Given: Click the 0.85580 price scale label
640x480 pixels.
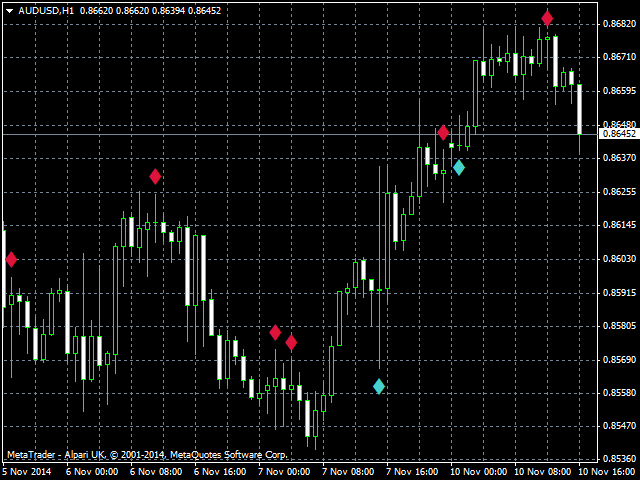Looking at the screenshot, I should click(x=619, y=393).
